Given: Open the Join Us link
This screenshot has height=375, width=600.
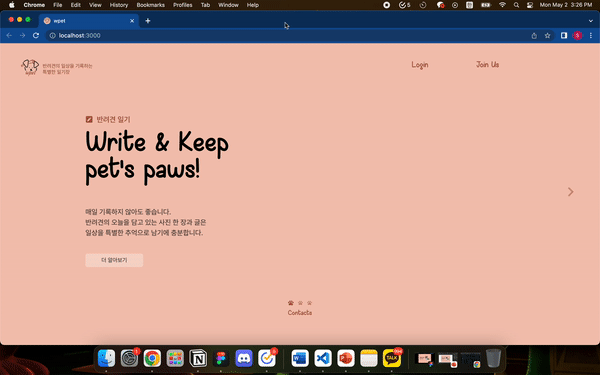Looking at the screenshot, I should pyautogui.click(x=488, y=64).
